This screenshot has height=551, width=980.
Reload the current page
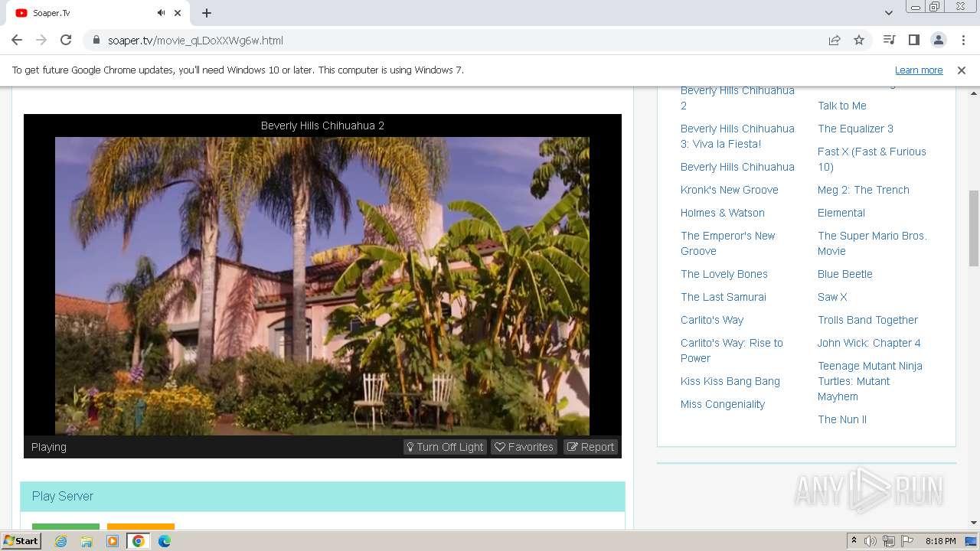point(66,41)
